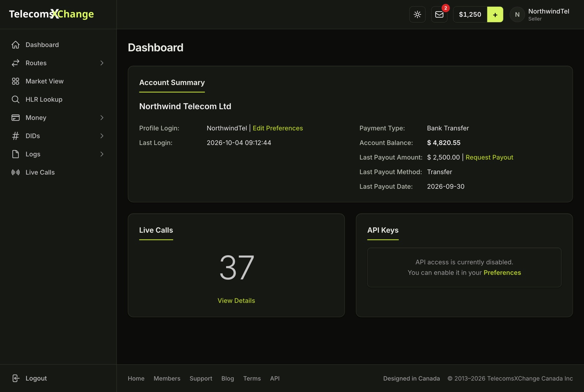
Task: Click the Live Calls broadcast icon
Action: 15,172
